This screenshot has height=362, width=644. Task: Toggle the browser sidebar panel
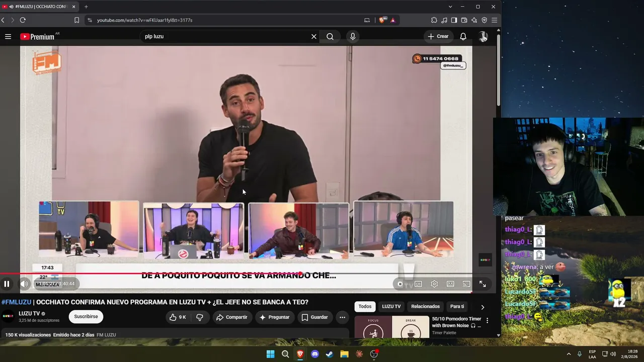(x=454, y=20)
